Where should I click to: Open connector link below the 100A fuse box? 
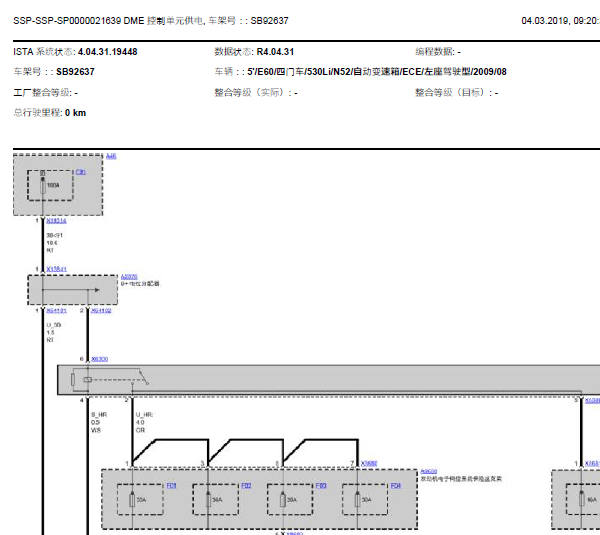pyautogui.click(x=56, y=221)
